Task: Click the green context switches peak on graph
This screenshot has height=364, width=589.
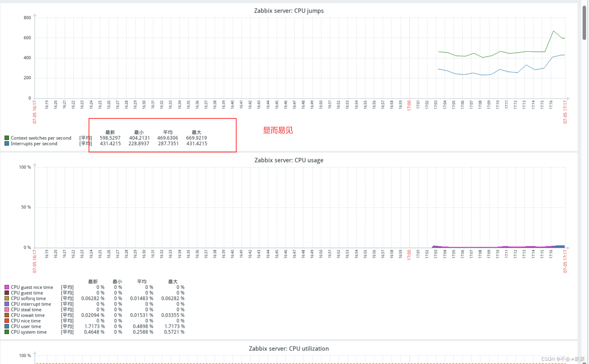Action: (x=553, y=31)
